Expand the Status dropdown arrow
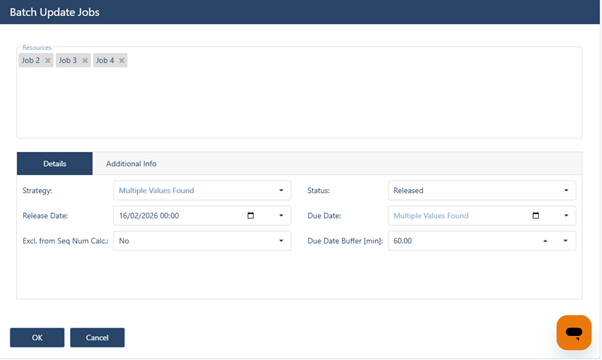Screen dimensions: 602x360 click(566, 190)
